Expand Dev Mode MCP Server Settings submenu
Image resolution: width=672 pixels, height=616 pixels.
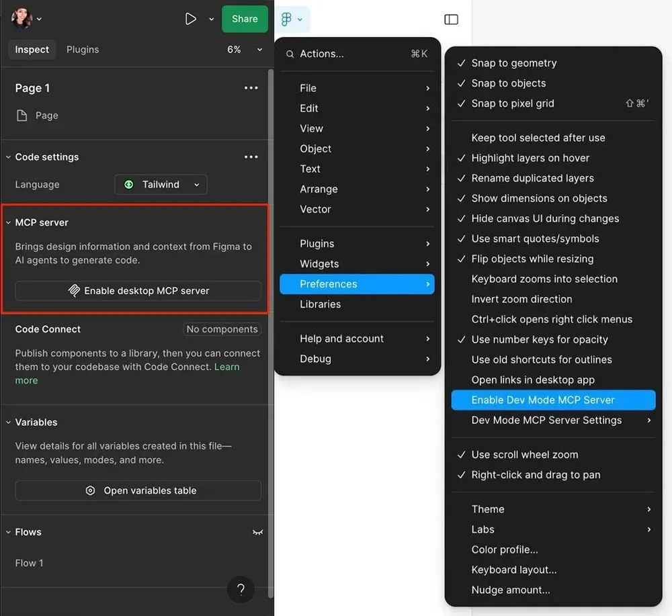pyautogui.click(x=553, y=421)
